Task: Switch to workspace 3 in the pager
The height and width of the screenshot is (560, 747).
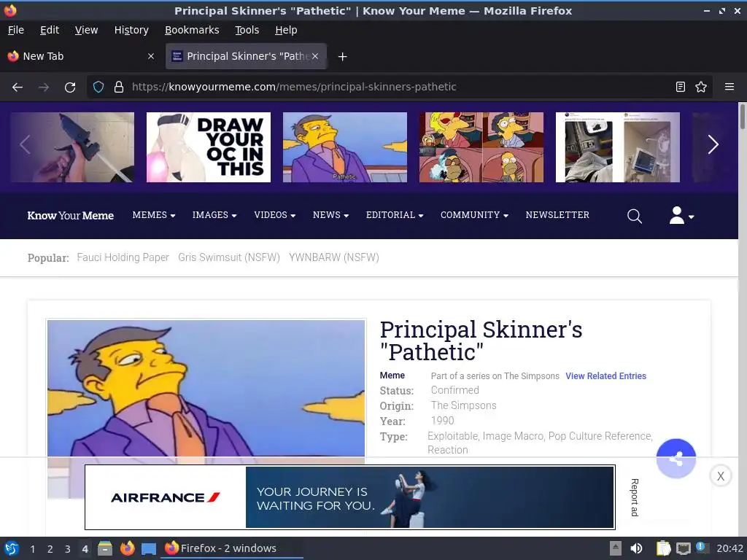Action: (x=68, y=549)
